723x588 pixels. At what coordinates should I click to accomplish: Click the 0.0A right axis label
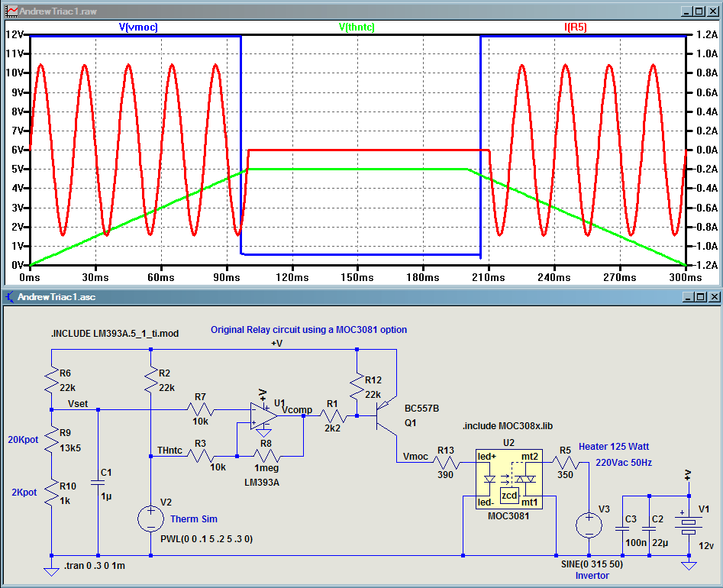[706, 150]
